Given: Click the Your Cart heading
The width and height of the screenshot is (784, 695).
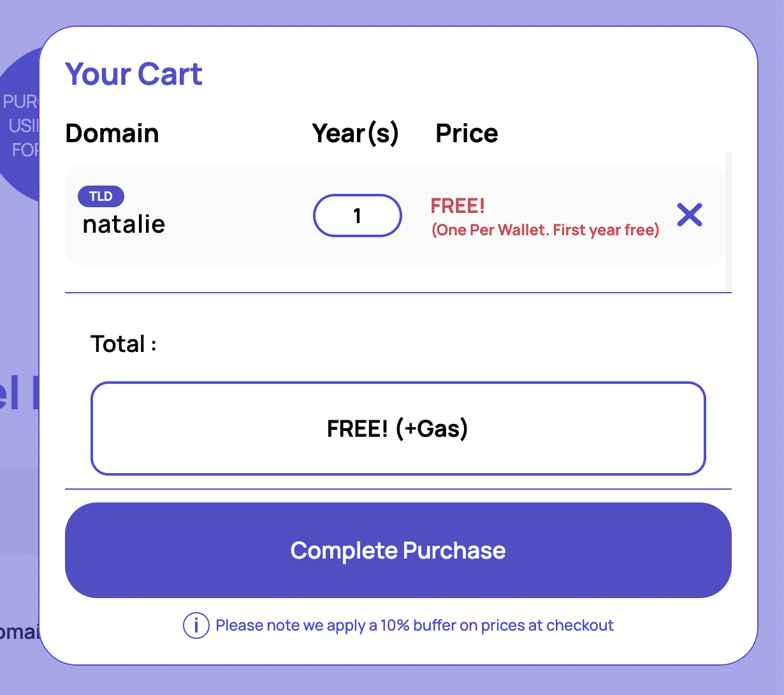Looking at the screenshot, I should pyautogui.click(x=134, y=74).
